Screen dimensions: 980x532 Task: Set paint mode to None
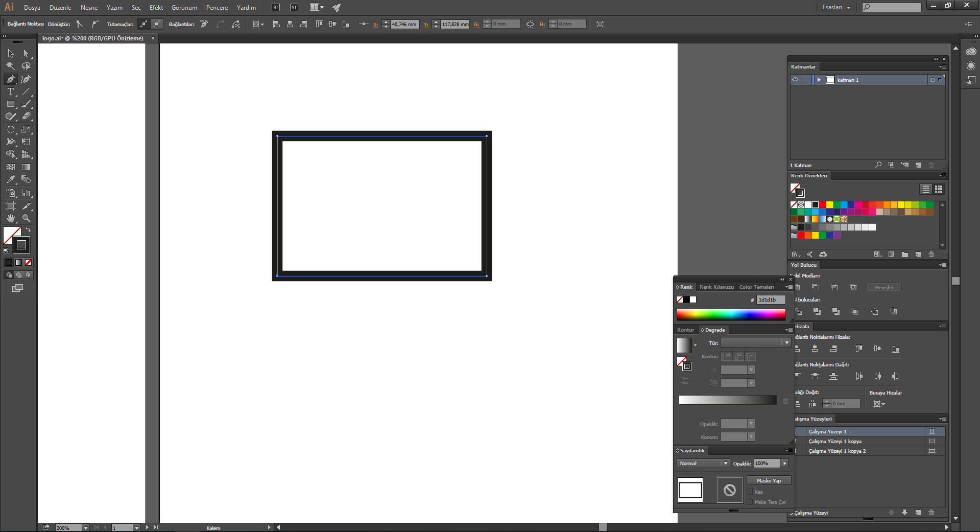[x=29, y=262]
